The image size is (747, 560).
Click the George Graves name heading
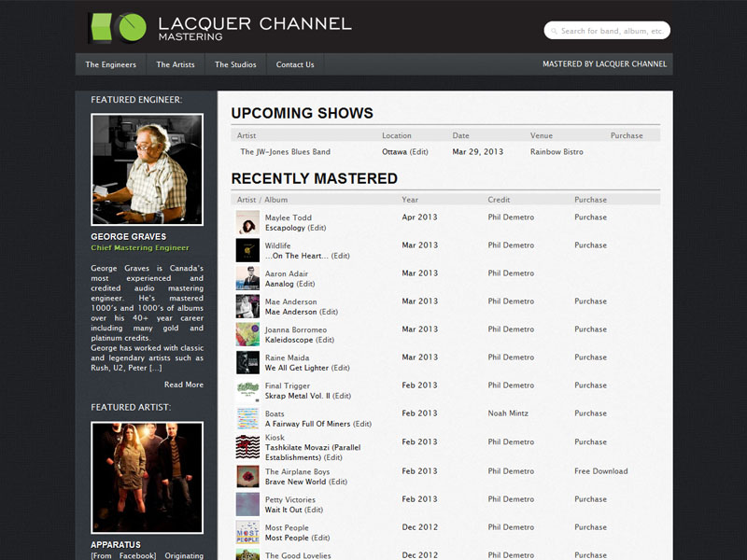click(129, 237)
